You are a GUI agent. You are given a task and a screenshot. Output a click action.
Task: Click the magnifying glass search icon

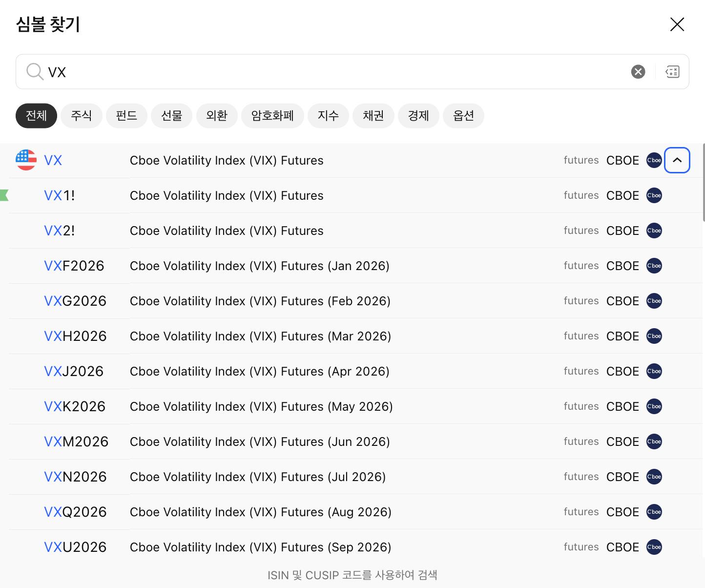point(35,72)
